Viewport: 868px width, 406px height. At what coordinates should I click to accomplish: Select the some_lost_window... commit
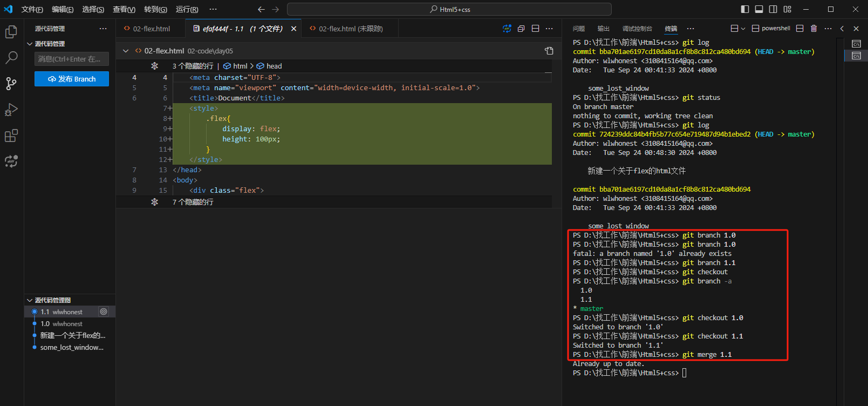70,347
